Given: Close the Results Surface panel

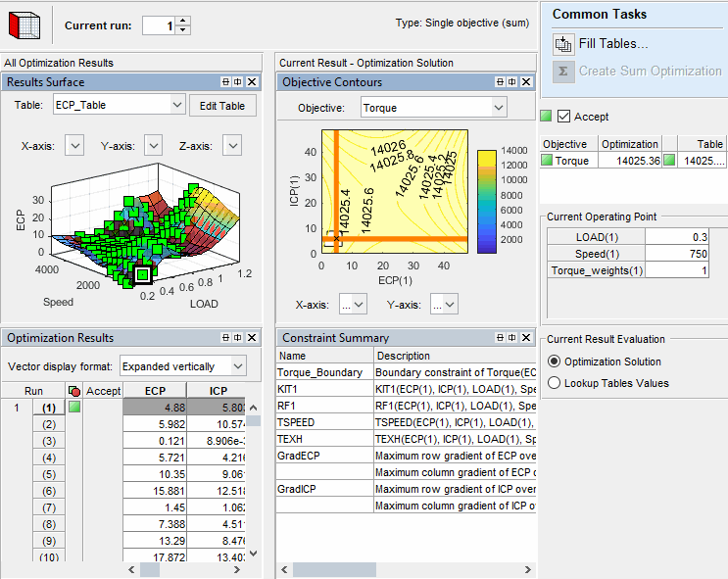Looking at the screenshot, I should click(x=252, y=82).
